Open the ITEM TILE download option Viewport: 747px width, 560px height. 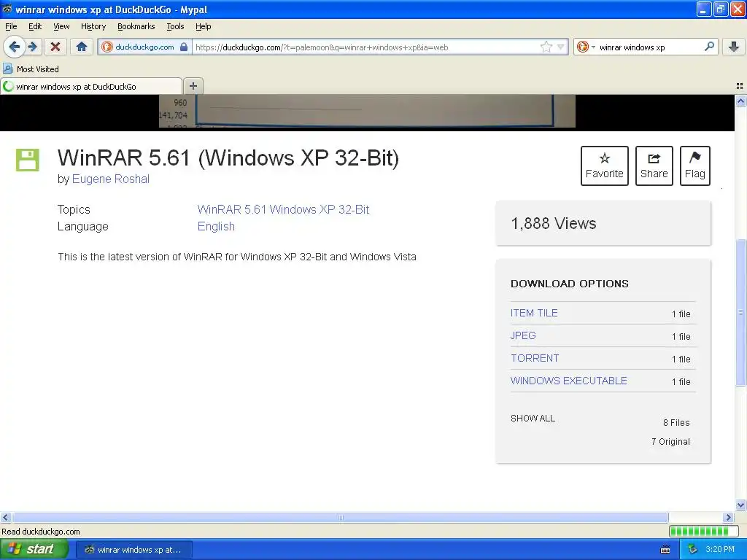point(533,313)
